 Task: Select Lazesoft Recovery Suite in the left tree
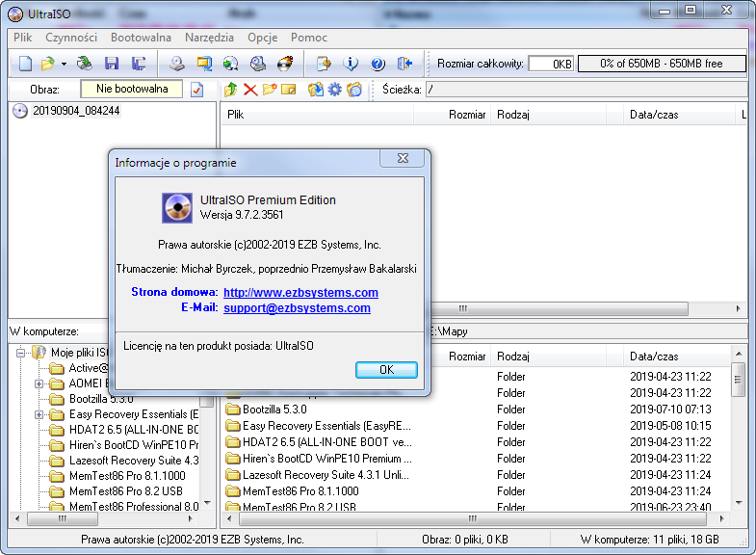(134, 461)
